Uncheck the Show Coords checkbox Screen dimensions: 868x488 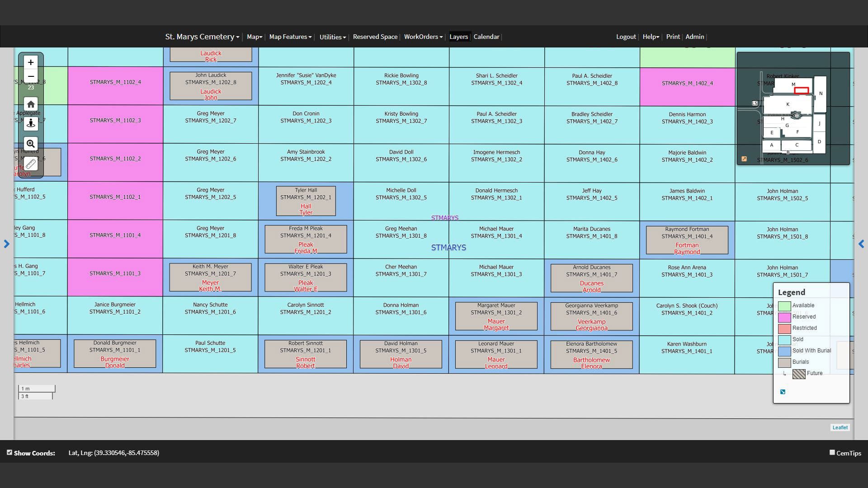point(9,452)
